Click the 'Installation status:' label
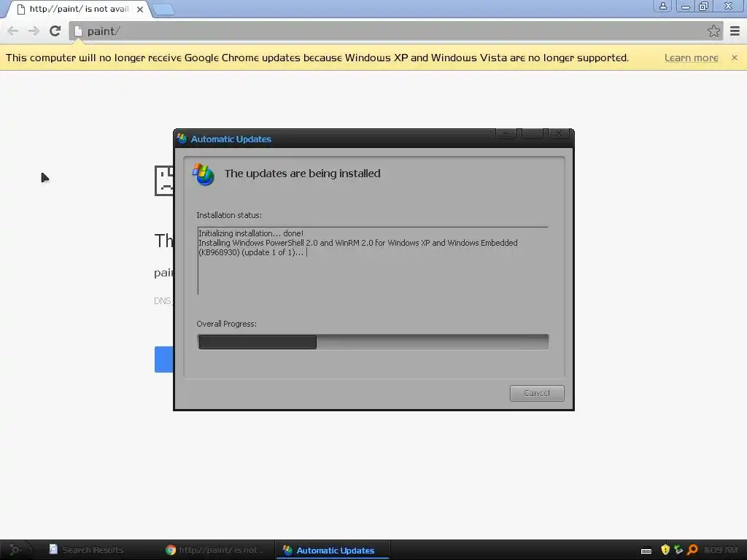Screen dimensions: 747x560 click(x=229, y=215)
